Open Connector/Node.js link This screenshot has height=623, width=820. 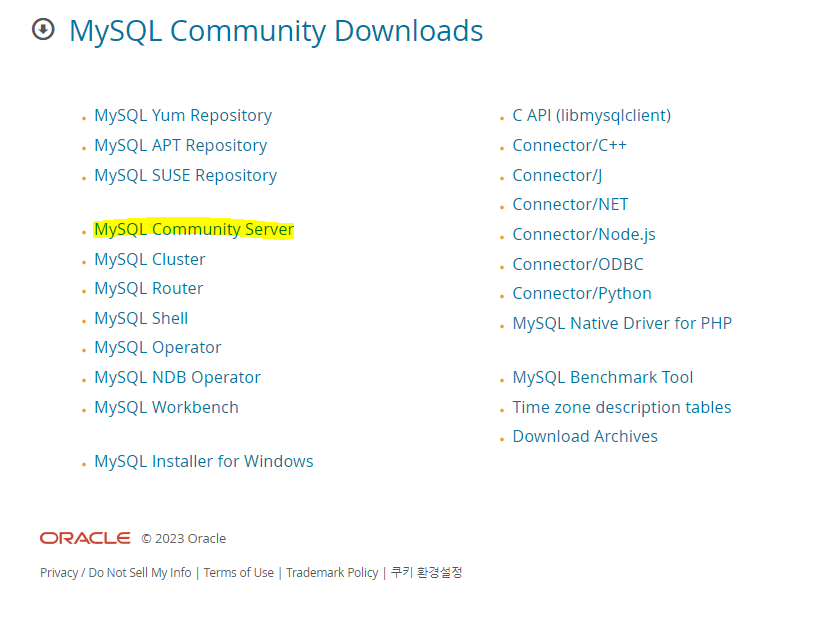[584, 234]
